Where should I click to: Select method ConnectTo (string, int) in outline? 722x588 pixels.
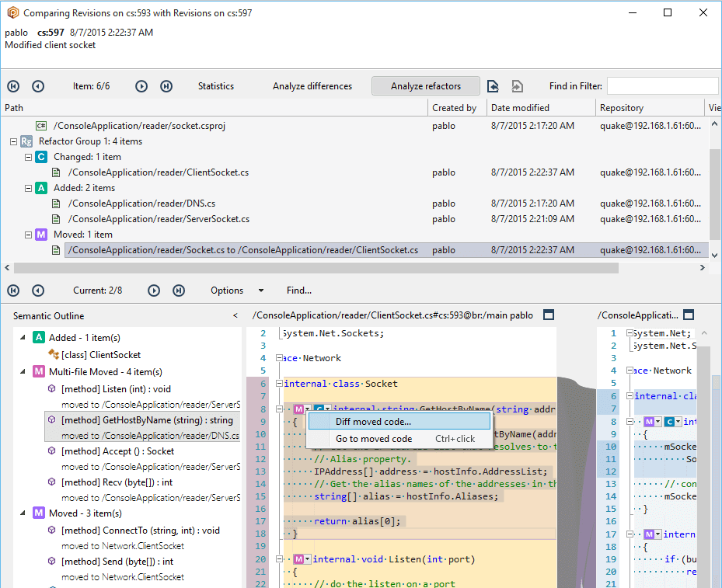point(141,531)
